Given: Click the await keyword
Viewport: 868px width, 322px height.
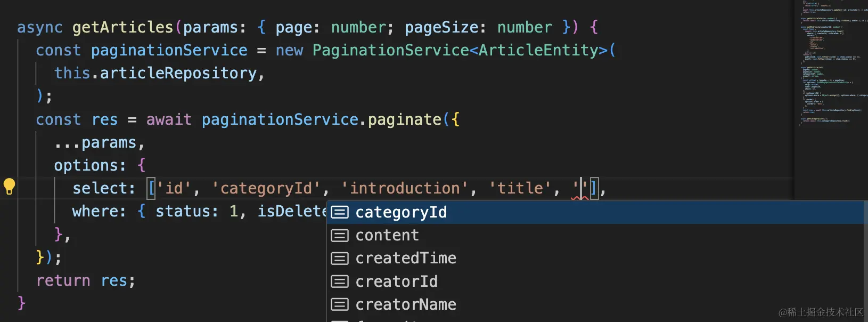Looking at the screenshot, I should [169, 119].
